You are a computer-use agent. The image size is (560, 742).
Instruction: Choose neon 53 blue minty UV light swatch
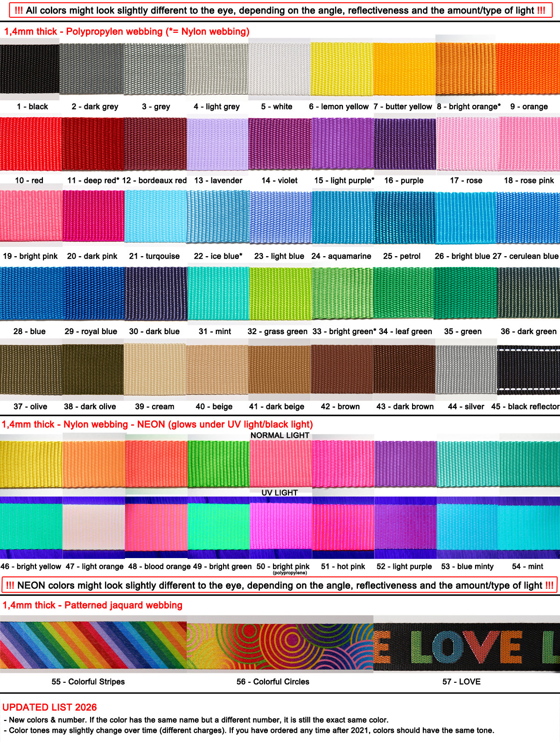click(468, 527)
